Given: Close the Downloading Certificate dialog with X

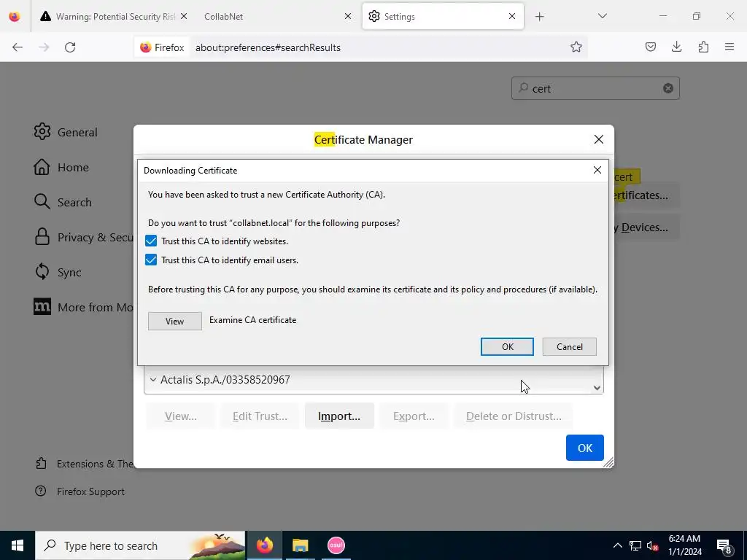Looking at the screenshot, I should click(x=597, y=170).
